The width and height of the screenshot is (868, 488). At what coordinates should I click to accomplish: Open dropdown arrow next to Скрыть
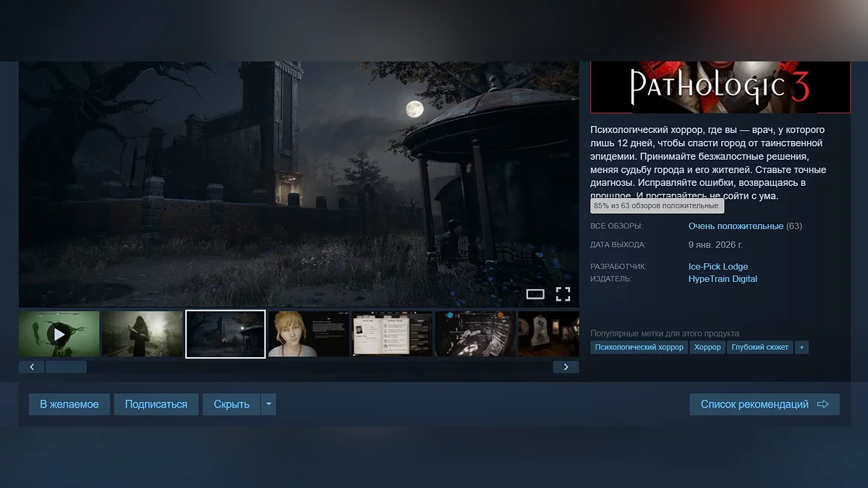pos(268,404)
